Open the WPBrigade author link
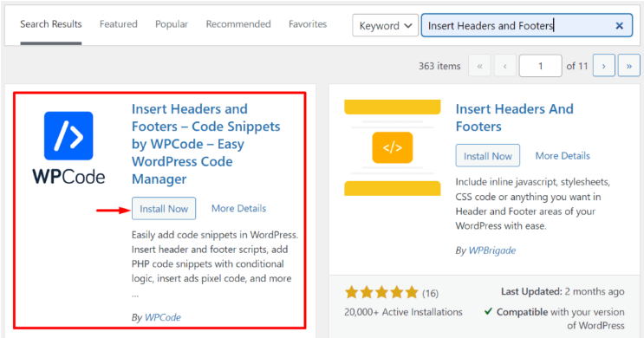644x338 pixels. coord(492,250)
